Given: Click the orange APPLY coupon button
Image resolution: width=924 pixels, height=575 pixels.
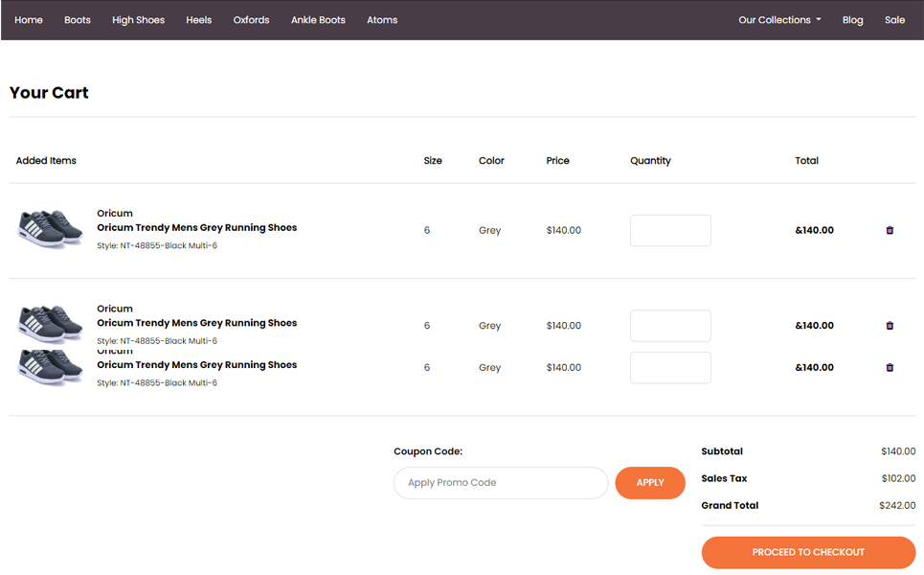Looking at the screenshot, I should point(650,483).
